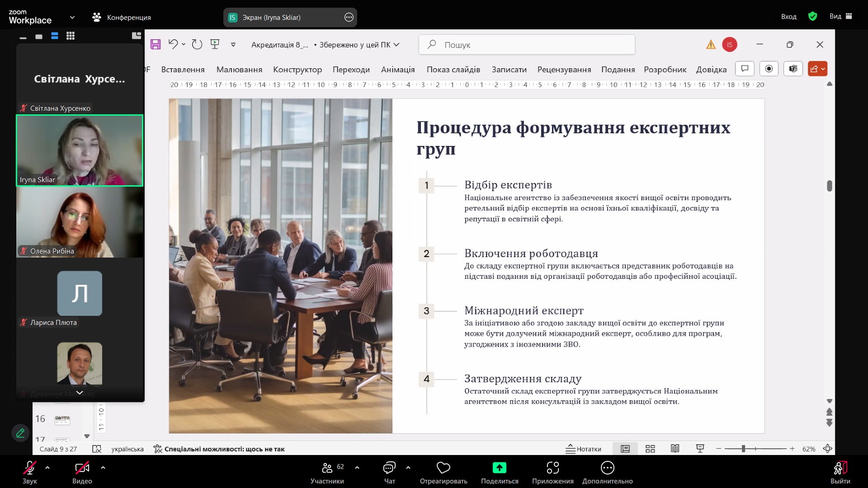Click the zoom slider in status bar

coord(744,449)
